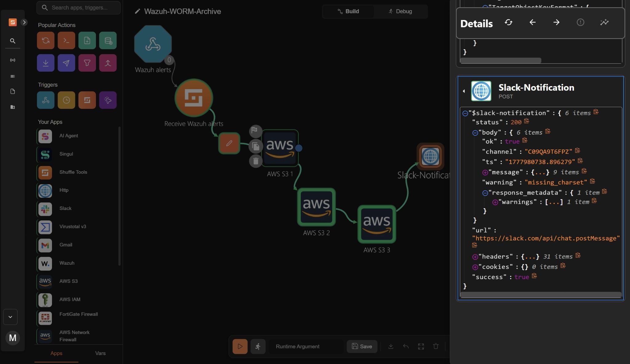
Task: Select the pink filter popular action
Action: coord(87,63)
